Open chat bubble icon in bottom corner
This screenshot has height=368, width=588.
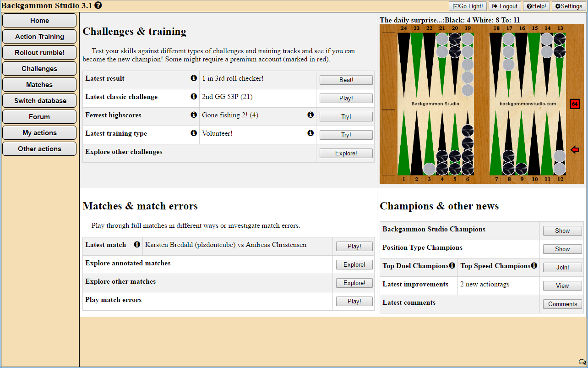coord(582,363)
